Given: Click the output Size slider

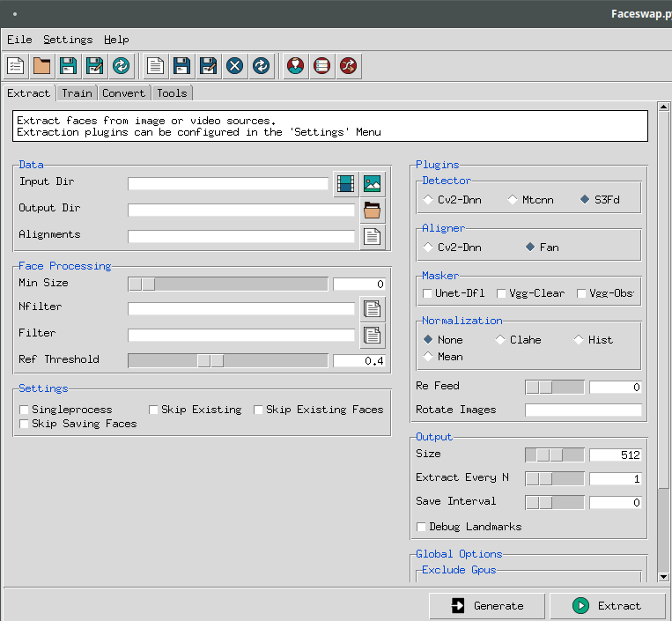Looking at the screenshot, I should pyautogui.click(x=555, y=455).
